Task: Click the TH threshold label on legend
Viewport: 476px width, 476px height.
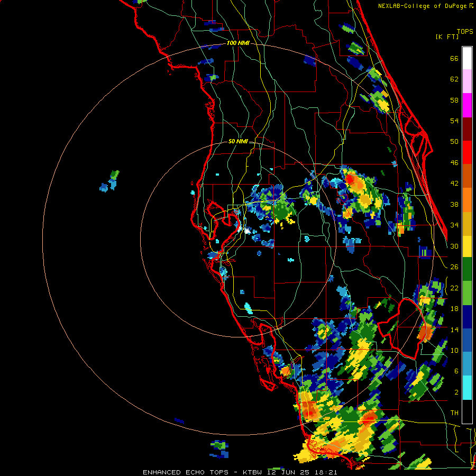Action: click(454, 413)
